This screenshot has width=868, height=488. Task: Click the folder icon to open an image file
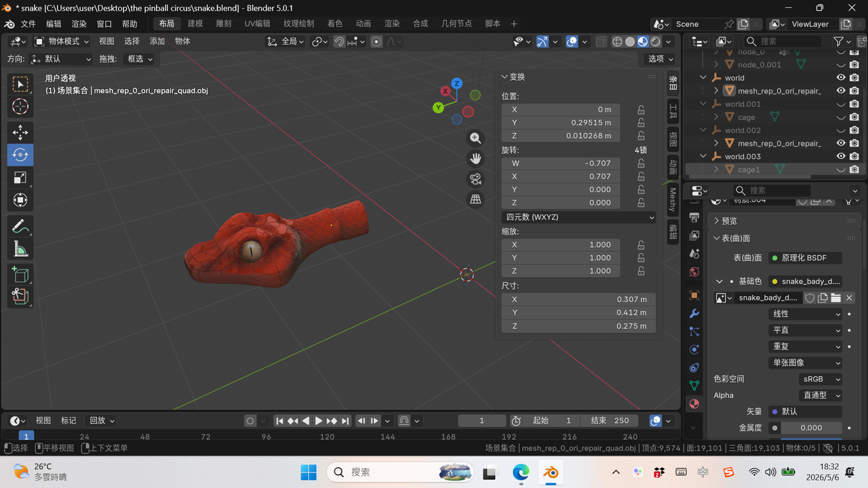click(x=835, y=298)
